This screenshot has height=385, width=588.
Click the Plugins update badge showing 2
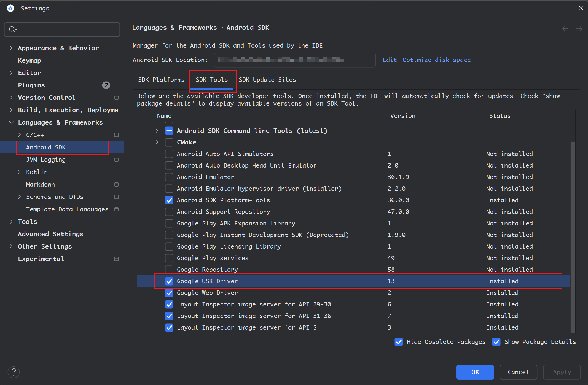tap(106, 85)
